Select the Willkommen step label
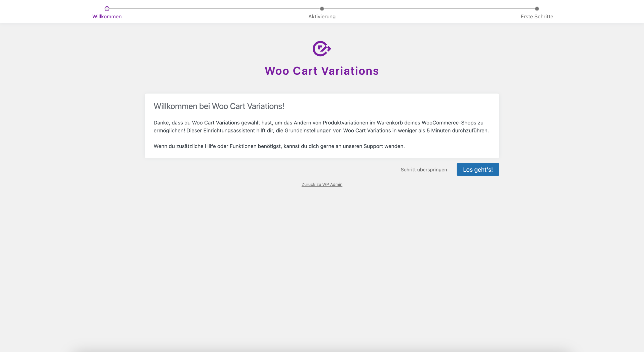Screen dimensions: 644x352 pyautogui.click(x=107, y=17)
